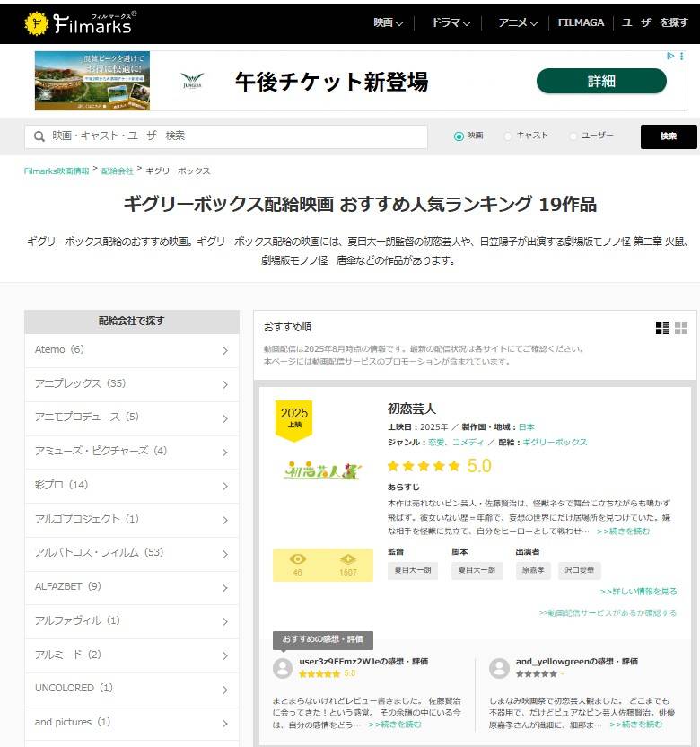This screenshot has width=700, height=747.
Task: Open the ad options dots icon
Action: [x=682, y=56]
